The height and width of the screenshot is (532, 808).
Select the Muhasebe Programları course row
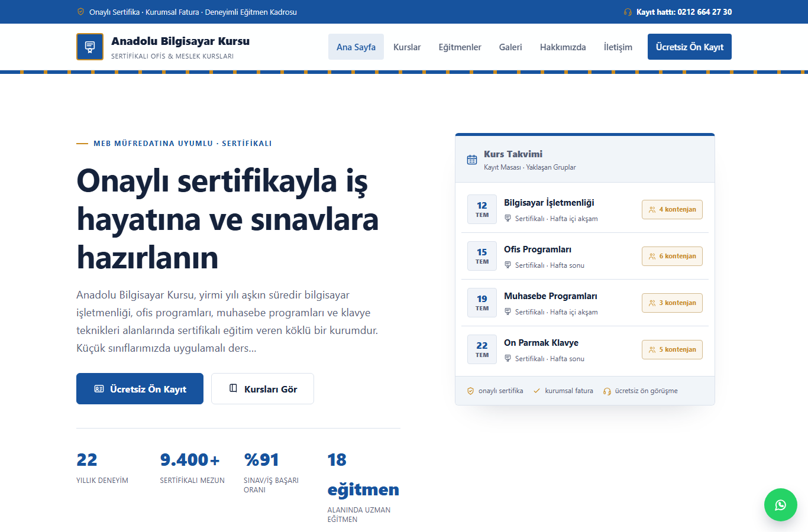pyautogui.click(x=585, y=303)
